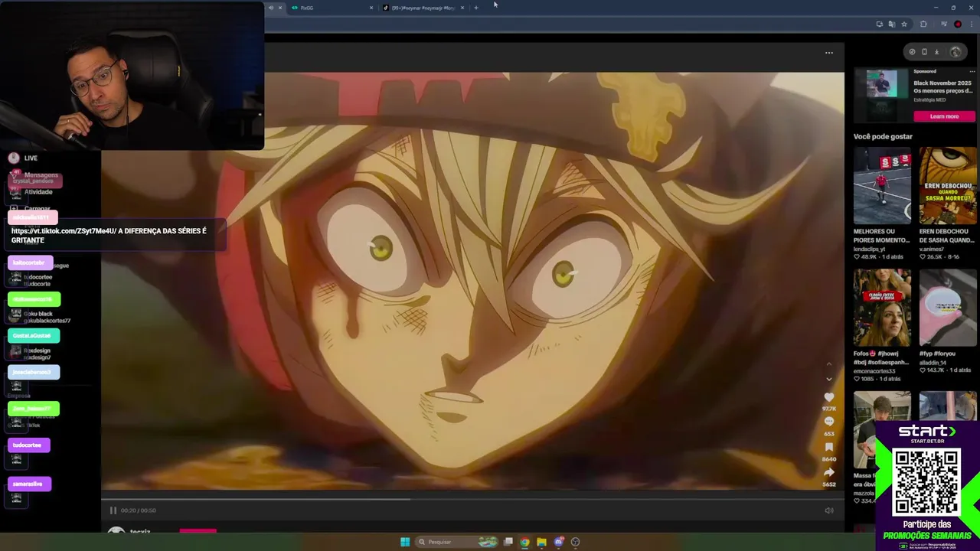Open the vt.tiktok.com link in chat message
This screenshot has width=980, height=551.
click(x=64, y=231)
